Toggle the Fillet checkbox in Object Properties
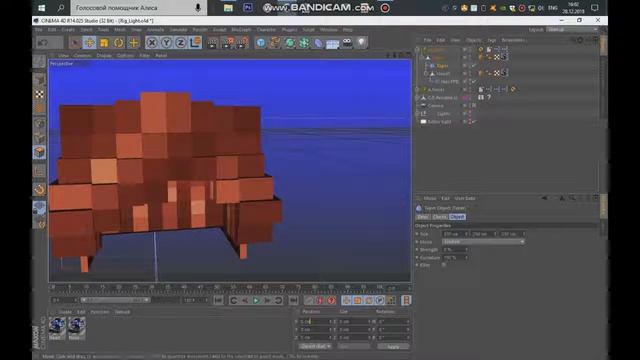The height and width of the screenshot is (360, 640). tap(444, 265)
